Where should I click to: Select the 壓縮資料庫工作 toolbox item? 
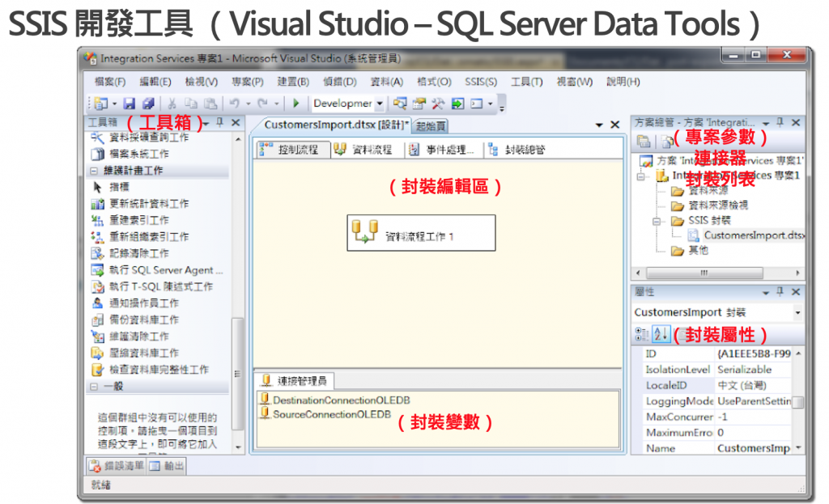pyautogui.click(x=136, y=353)
